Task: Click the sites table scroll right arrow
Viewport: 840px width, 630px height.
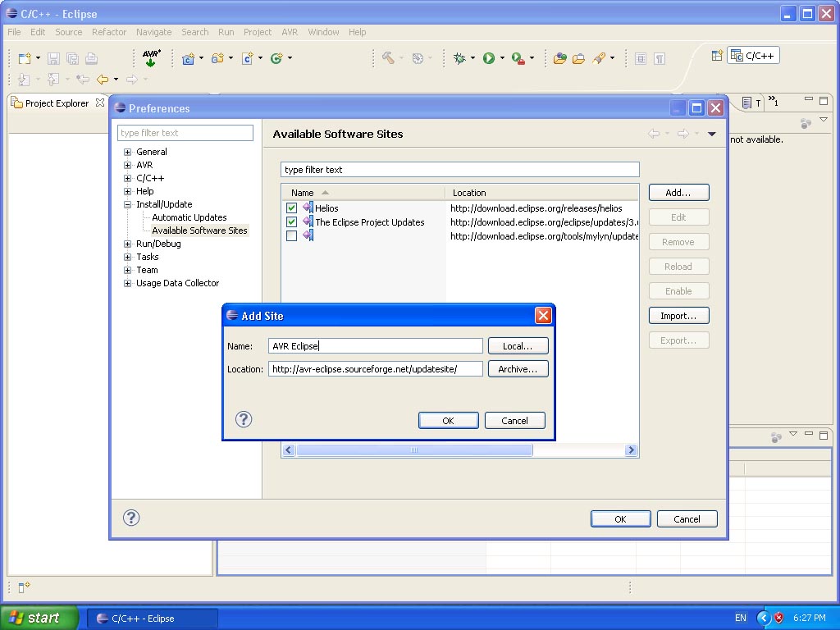Action: pos(631,450)
